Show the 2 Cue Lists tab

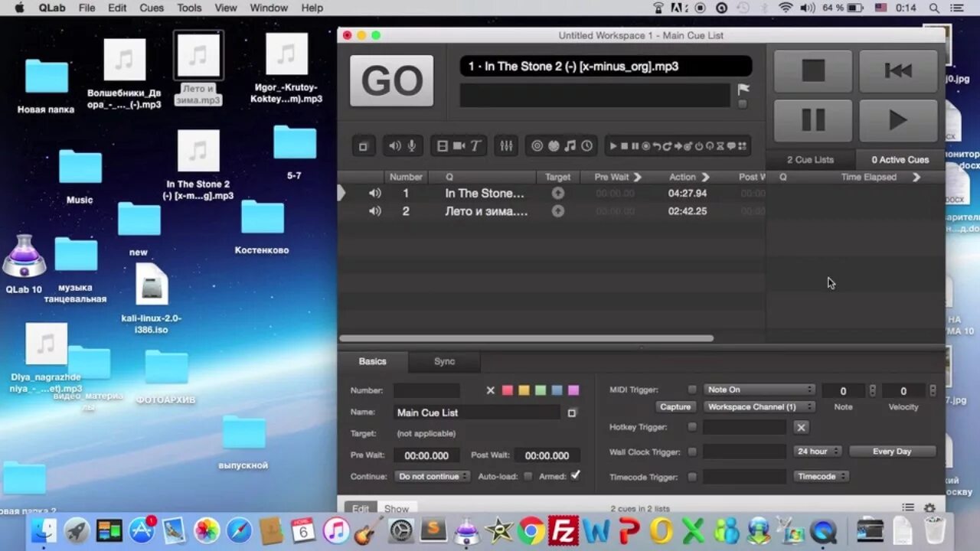(x=810, y=159)
